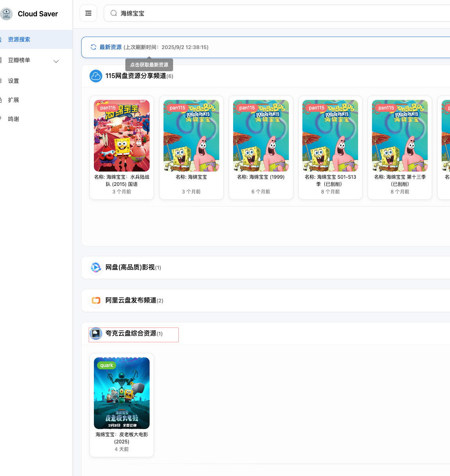
Task: Click the 6 个月前 timestamp
Action: (261, 192)
